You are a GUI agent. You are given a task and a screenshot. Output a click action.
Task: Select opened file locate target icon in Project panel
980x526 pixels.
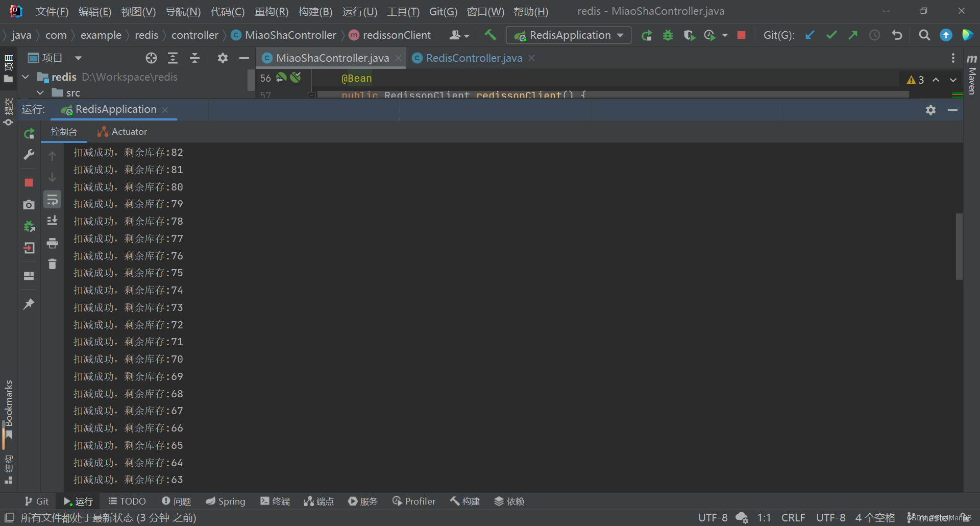coord(151,58)
